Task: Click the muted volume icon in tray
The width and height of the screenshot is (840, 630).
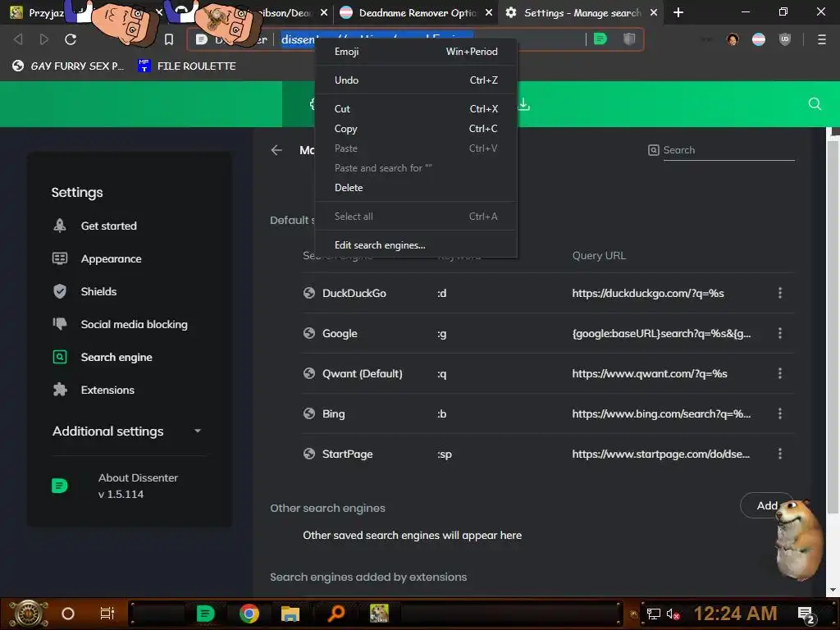Action: click(673, 614)
